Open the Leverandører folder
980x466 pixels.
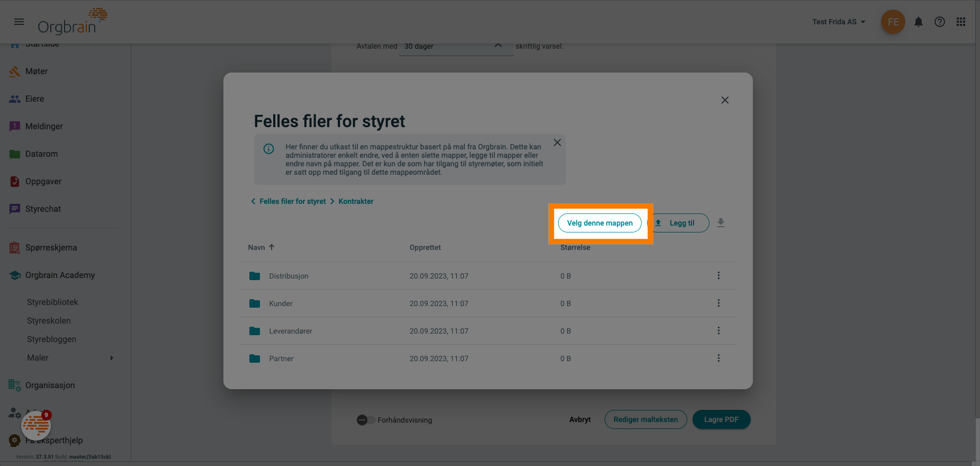click(290, 331)
